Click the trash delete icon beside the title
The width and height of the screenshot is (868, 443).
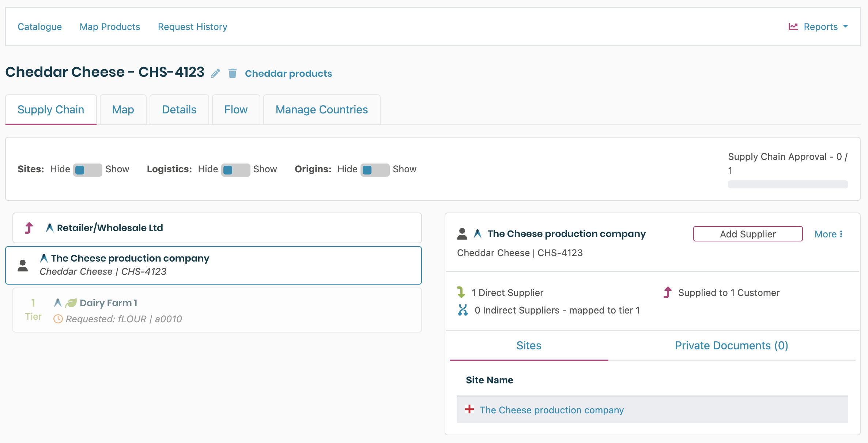[232, 74]
